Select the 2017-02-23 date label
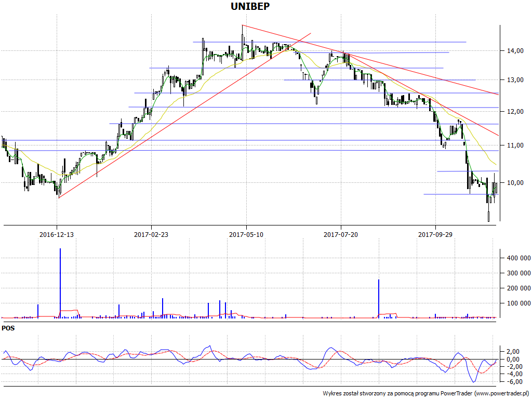Screen dimensions: 532x399 tap(151, 234)
